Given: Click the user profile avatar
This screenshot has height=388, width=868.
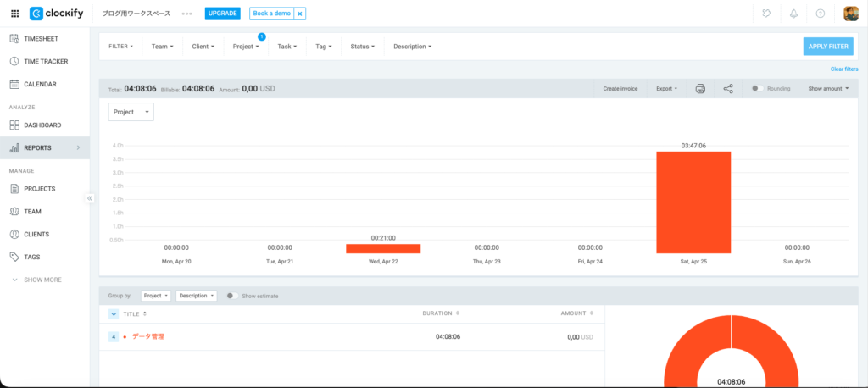Looking at the screenshot, I should point(851,14).
